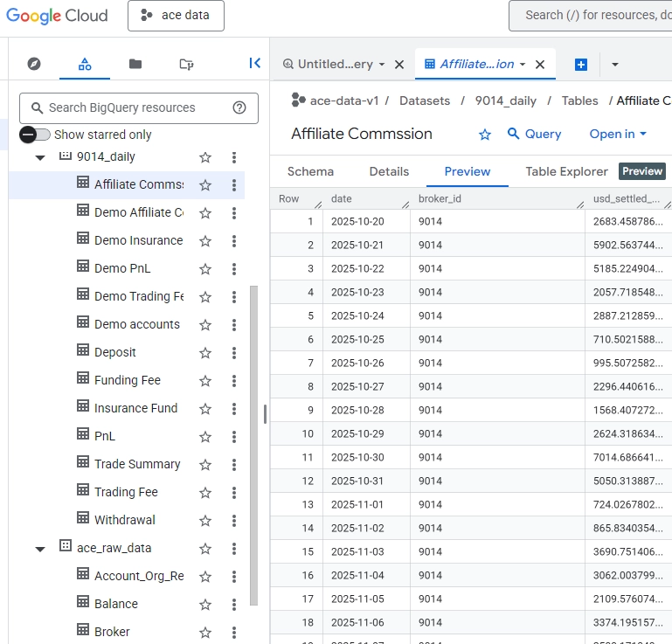Screen dimensions: 672x644
Task: Open the Affiliate Commission tab dropdown arrow
Action: [523, 65]
